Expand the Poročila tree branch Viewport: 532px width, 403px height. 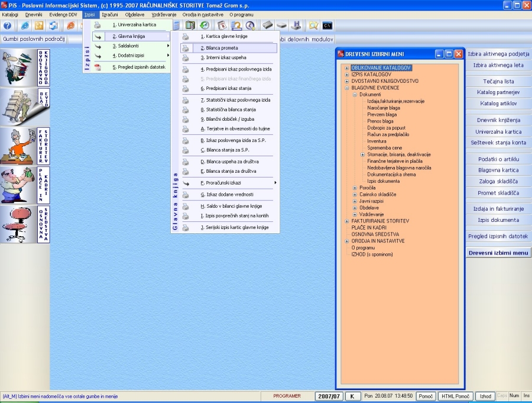(355, 188)
